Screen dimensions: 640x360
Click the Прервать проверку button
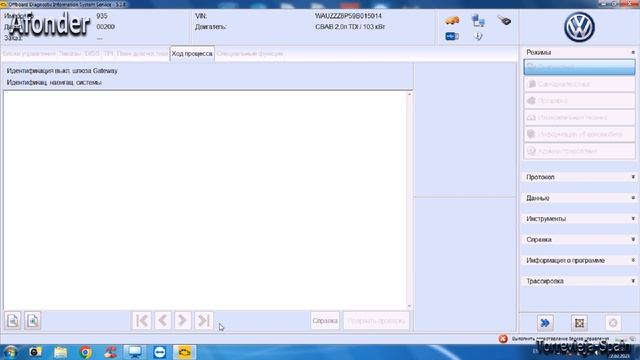coord(376,321)
